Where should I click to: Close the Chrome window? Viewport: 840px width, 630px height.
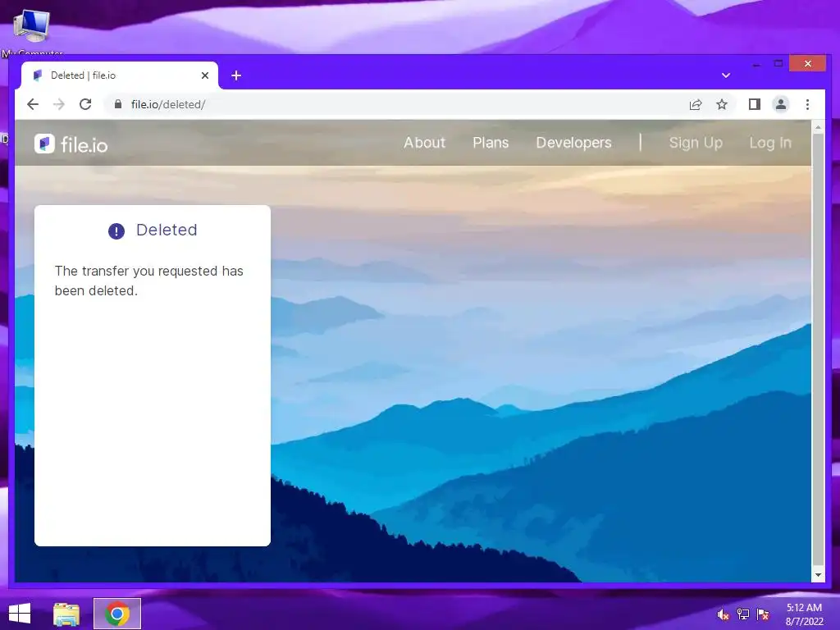pyautogui.click(x=808, y=64)
